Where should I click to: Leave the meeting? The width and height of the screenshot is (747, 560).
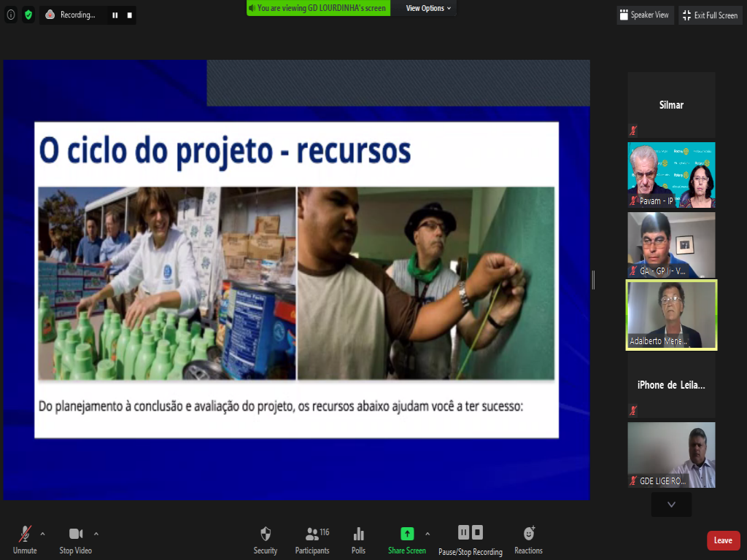(x=723, y=540)
